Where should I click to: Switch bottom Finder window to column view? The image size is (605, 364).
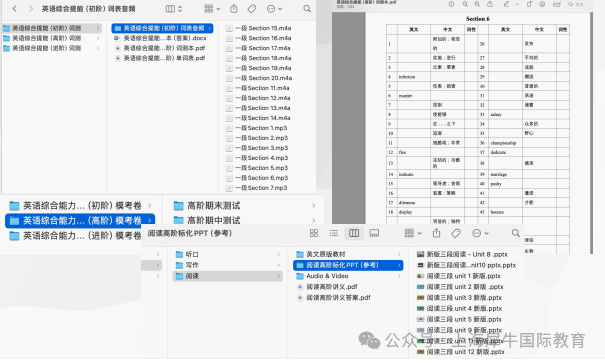click(354, 233)
